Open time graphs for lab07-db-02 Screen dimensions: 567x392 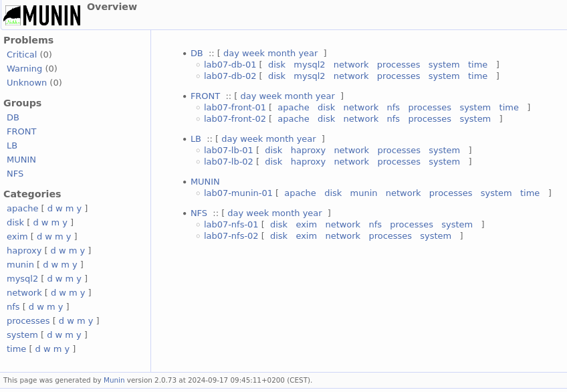[x=477, y=76]
